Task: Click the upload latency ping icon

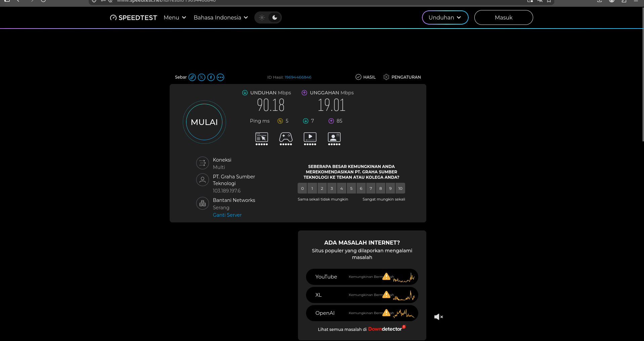Action: click(x=331, y=121)
